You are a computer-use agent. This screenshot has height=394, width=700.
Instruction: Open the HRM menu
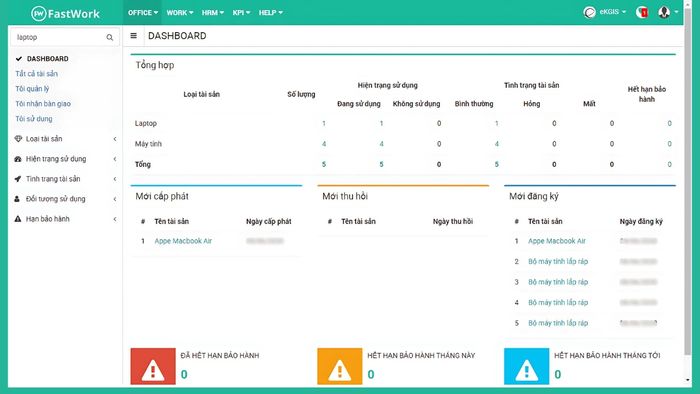[x=212, y=12]
